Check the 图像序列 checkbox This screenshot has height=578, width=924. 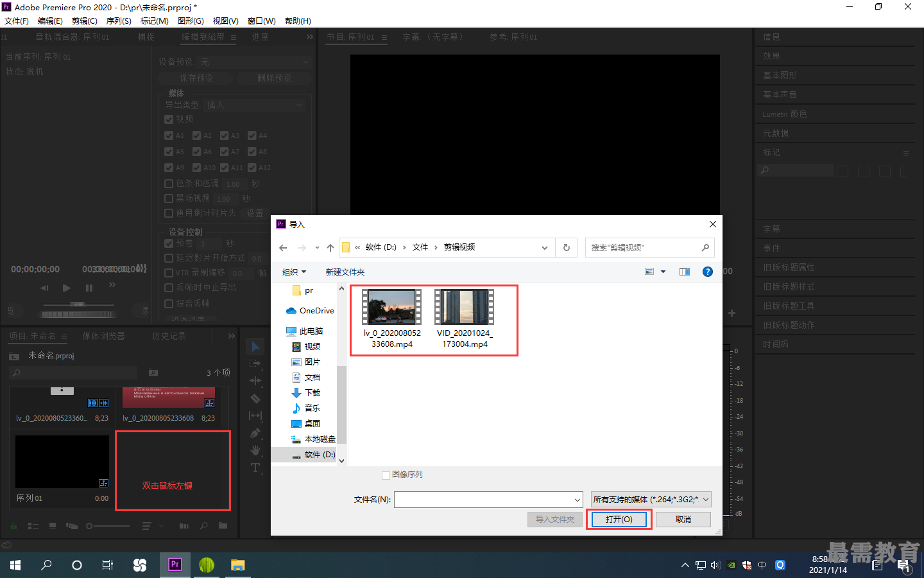click(386, 475)
